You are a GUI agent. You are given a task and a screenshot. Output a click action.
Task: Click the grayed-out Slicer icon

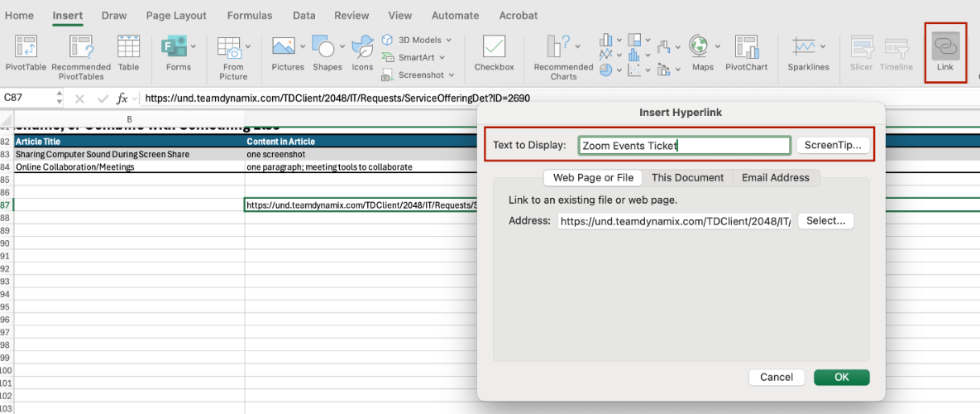[863, 47]
